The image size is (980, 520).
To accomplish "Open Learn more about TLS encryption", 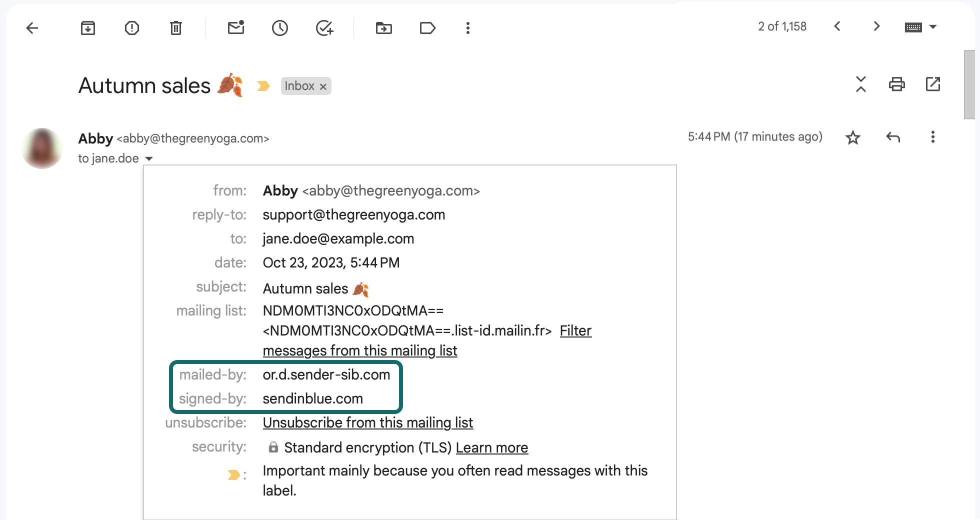I will pyautogui.click(x=491, y=447).
